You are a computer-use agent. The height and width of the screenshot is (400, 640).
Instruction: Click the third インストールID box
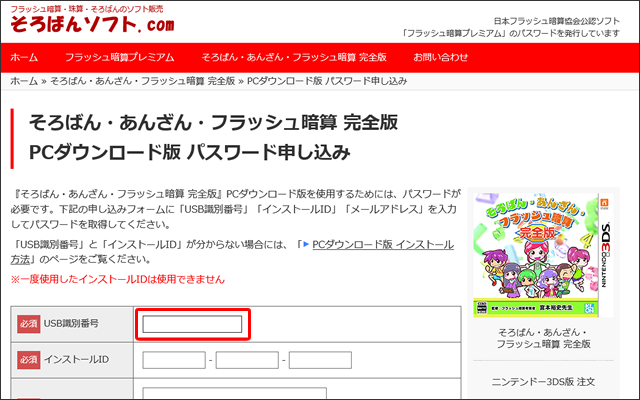click(320, 360)
